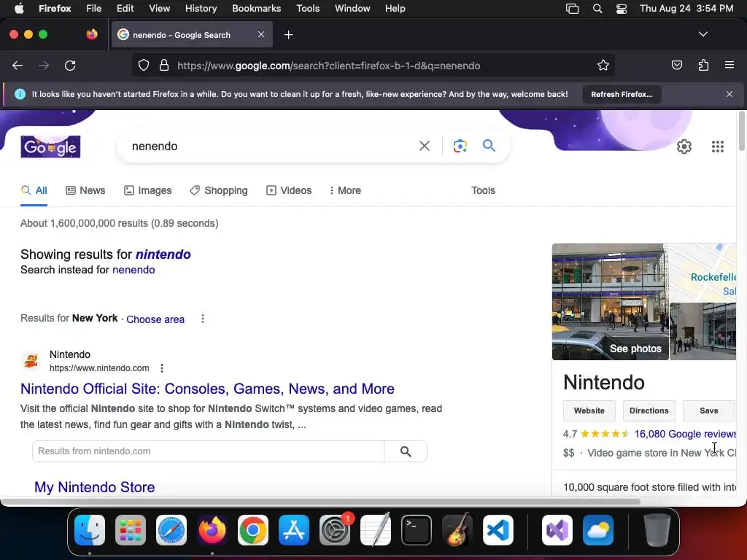Click the Google search input with nenendo
Image resolution: width=747 pixels, height=560 pixels.
click(271, 146)
